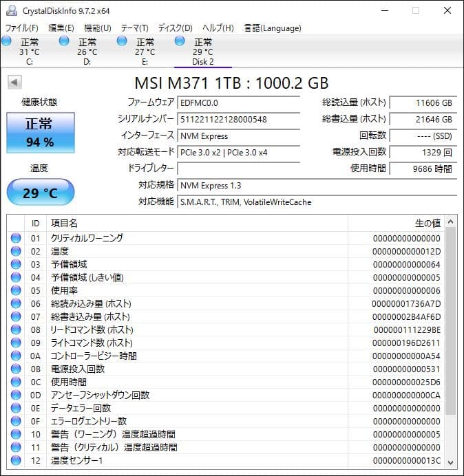Click status orb for row 08 リードコマンド数

tap(16, 329)
